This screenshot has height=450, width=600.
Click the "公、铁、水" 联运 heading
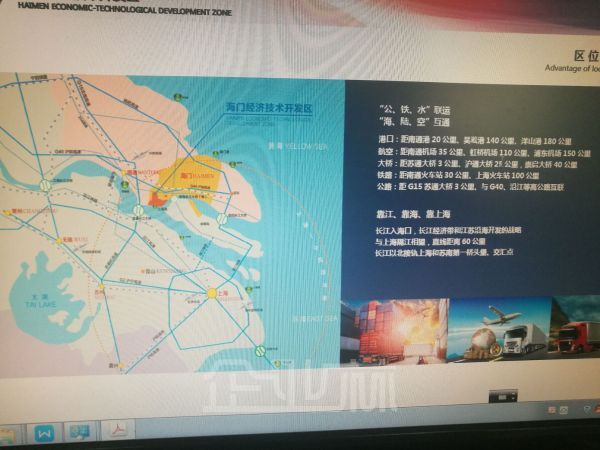pyautogui.click(x=414, y=110)
